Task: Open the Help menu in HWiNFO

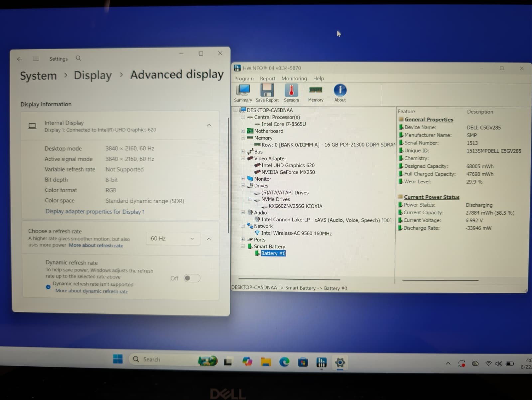Action: (318, 78)
